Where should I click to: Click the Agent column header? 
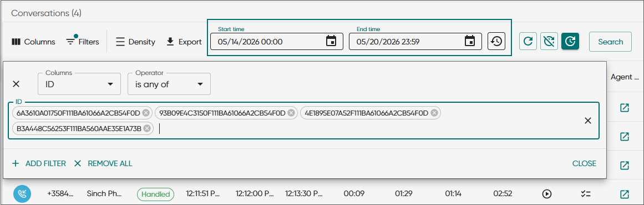tap(625, 77)
